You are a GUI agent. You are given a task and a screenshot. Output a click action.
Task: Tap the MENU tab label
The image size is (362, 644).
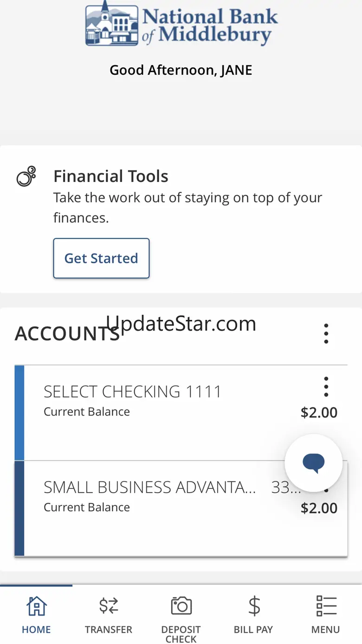[326, 630]
